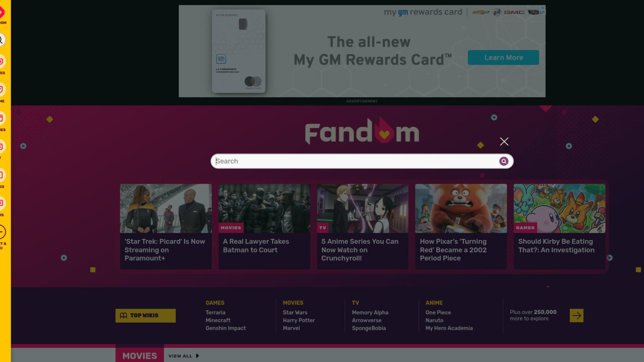Image resolution: width=644 pixels, height=362 pixels.
Task: Close the GM ad with X icon
Action: pos(543,7)
